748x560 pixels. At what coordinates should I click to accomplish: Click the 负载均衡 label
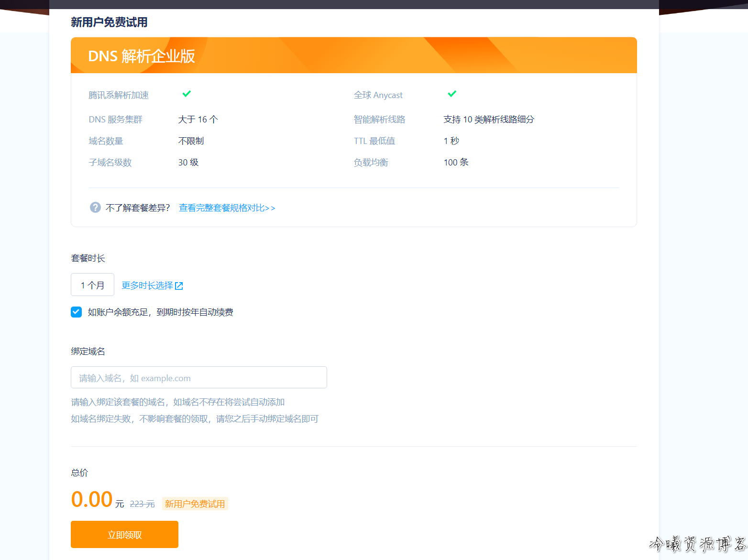tap(371, 163)
